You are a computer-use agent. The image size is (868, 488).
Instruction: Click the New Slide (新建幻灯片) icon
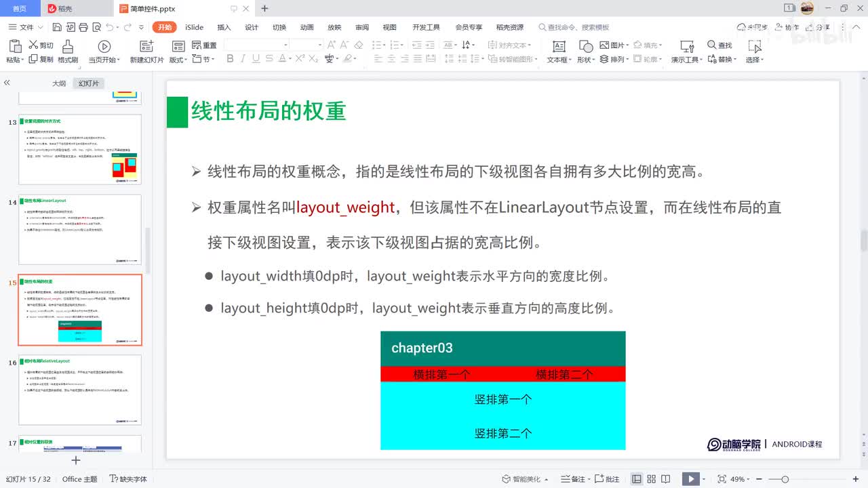pos(146,46)
